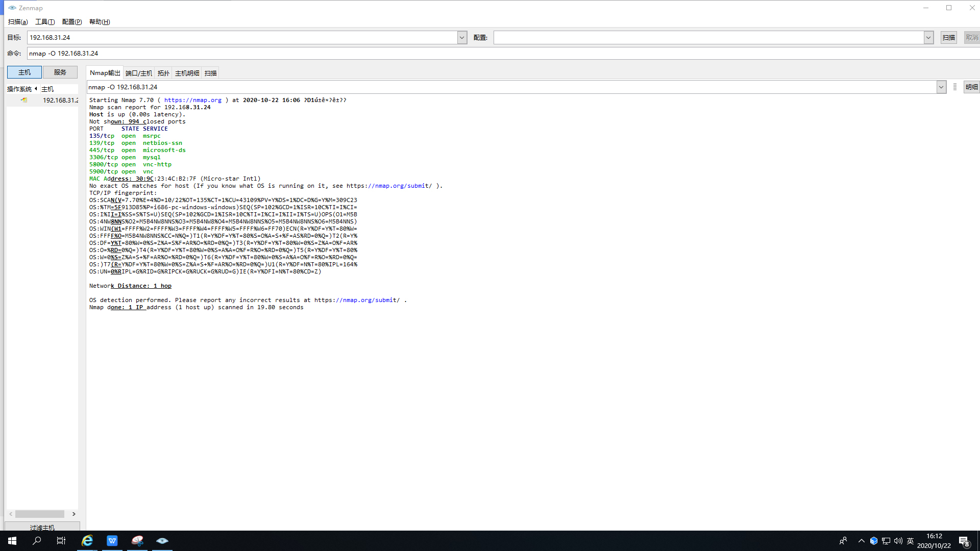The height and width of the screenshot is (551, 980).
Task: Expand the nmap output scan selector dropdown
Action: click(x=941, y=87)
